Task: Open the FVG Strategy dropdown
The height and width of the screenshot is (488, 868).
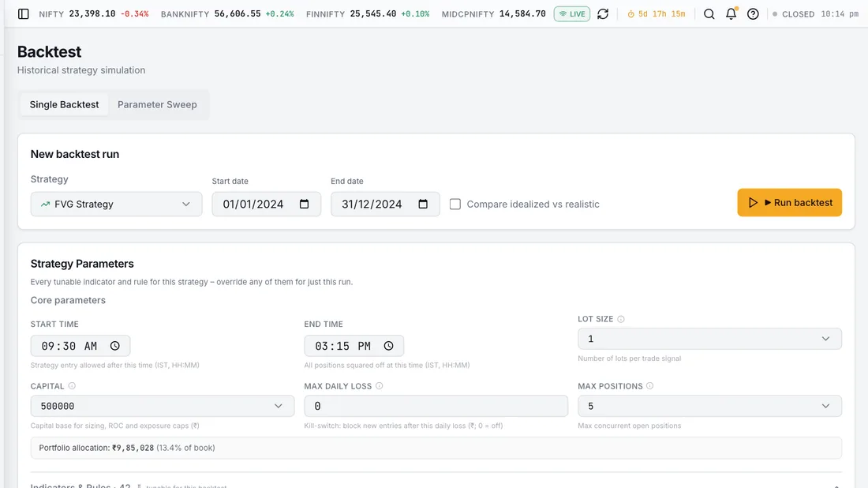Action: click(x=116, y=204)
